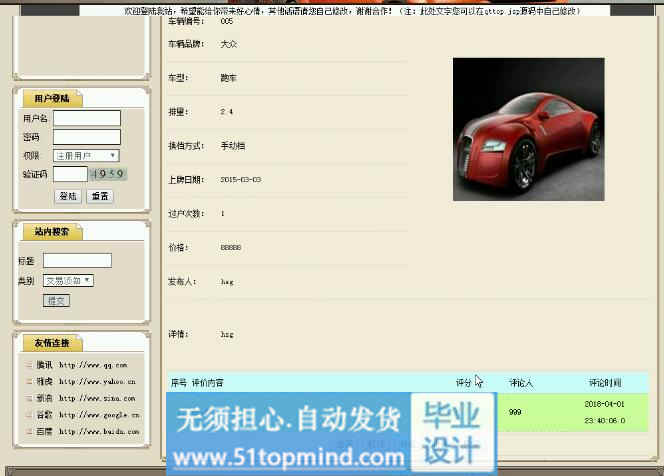Click the transmission value 手动档
Screen dimensions: 664x476
click(232, 146)
